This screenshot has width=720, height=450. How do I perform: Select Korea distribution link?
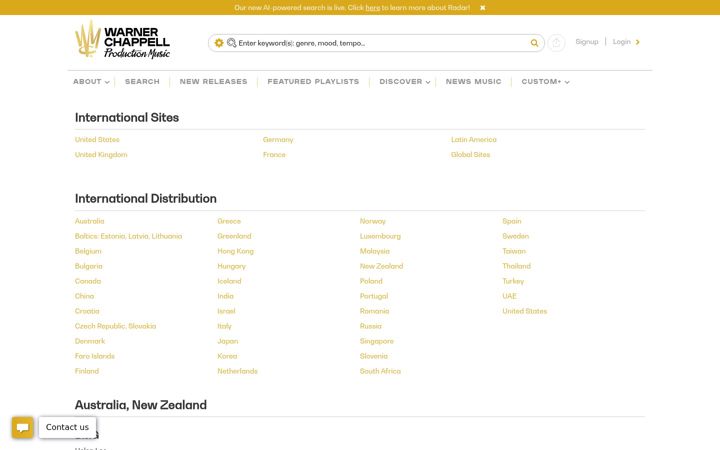click(x=227, y=356)
